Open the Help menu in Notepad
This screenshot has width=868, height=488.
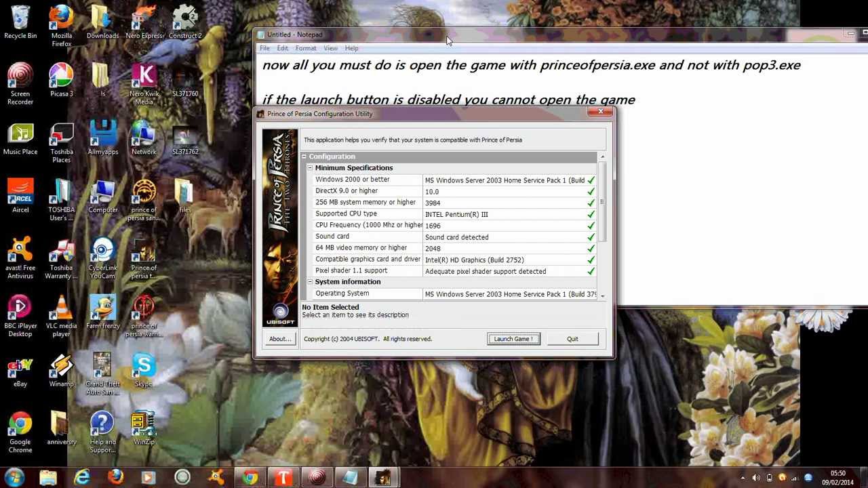tap(351, 48)
